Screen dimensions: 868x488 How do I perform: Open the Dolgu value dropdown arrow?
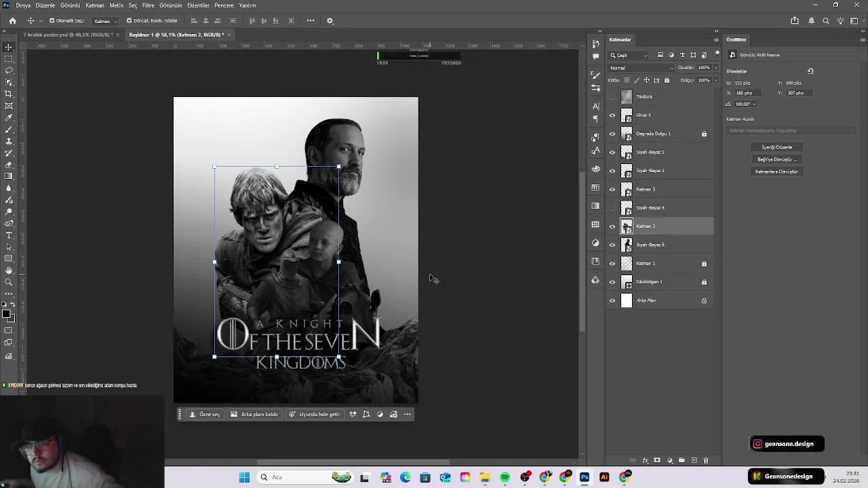click(x=715, y=80)
